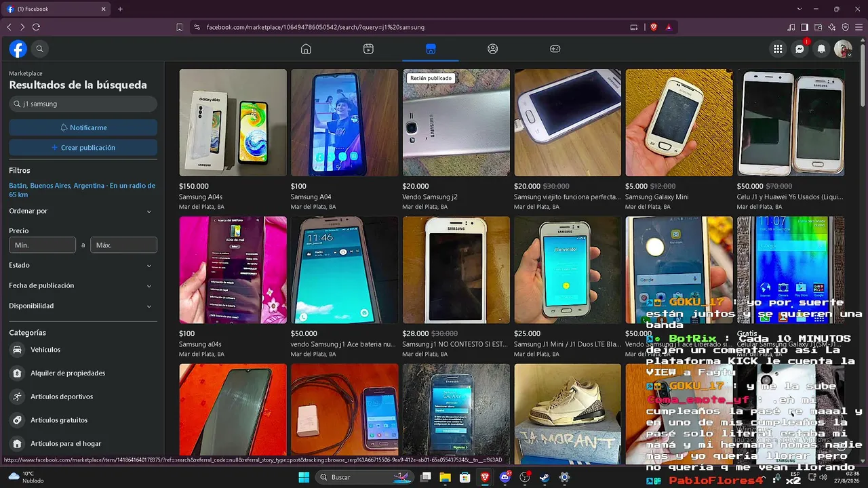Open the notifications bell
The height and width of the screenshot is (488, 868).
[821, 49]
